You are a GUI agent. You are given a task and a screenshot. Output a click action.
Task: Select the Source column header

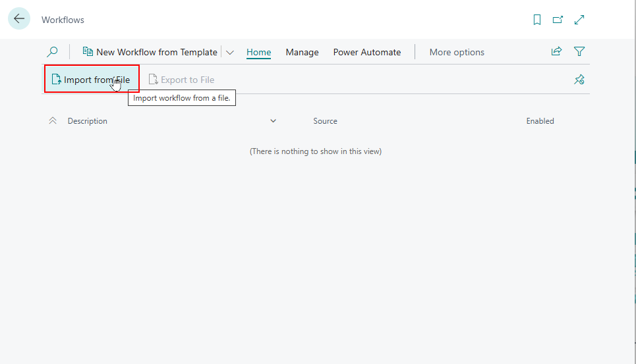point(325,121)
